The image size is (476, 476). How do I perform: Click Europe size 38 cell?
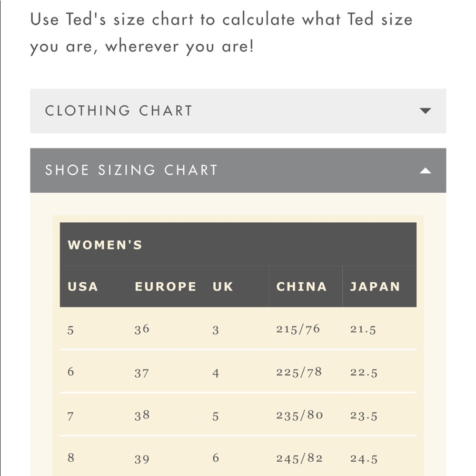pyautogui.click(x=142, y=415)
